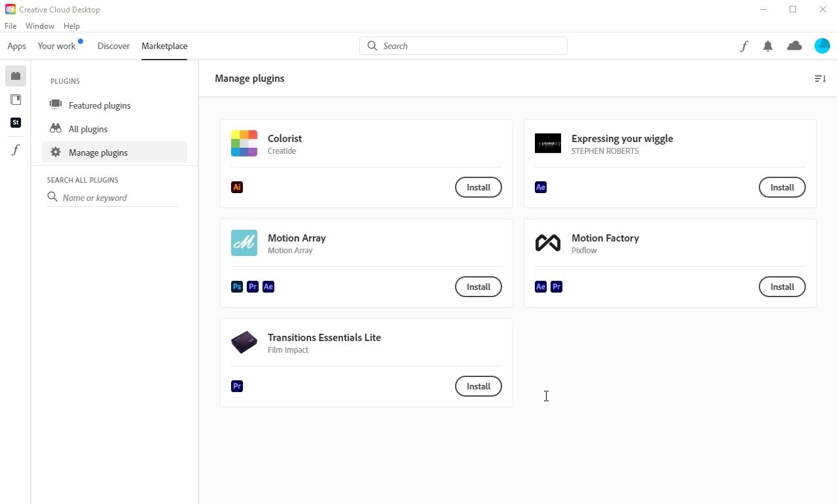838x504 pixels.
Task: Click the Creatide developer name
Action: coord(282,151)
